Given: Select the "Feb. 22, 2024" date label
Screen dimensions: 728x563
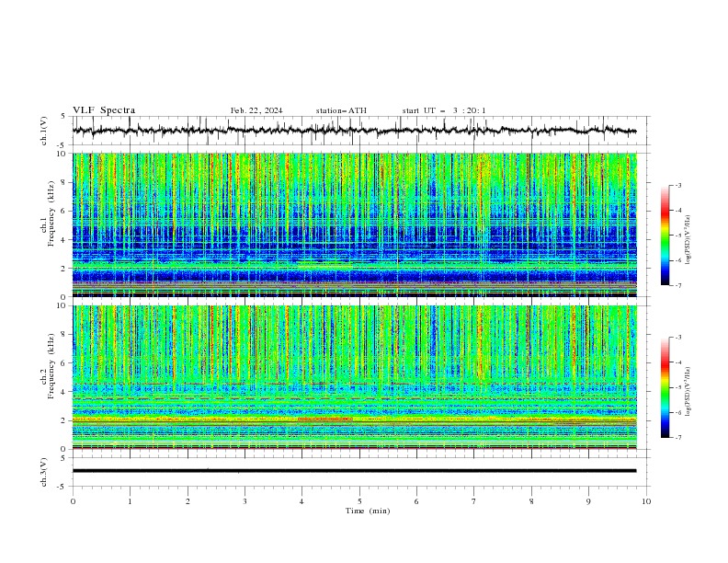Looking at the screenshot, I should pyautogui.click(x=256, y=110).
